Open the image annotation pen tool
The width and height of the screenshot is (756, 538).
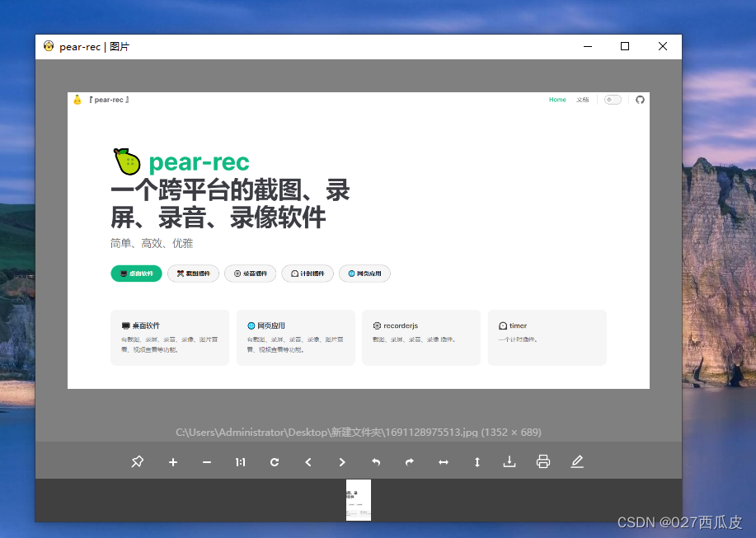point(577,461)
